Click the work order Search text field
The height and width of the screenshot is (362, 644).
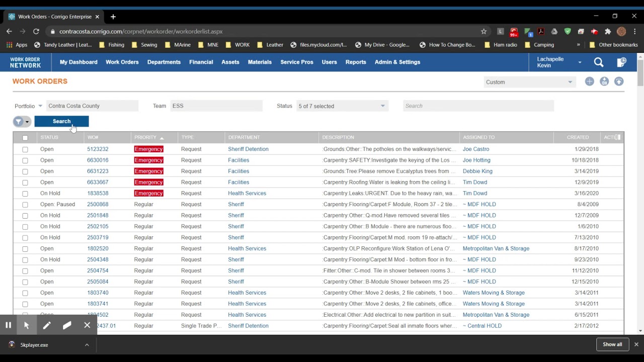tap(478, 106)
